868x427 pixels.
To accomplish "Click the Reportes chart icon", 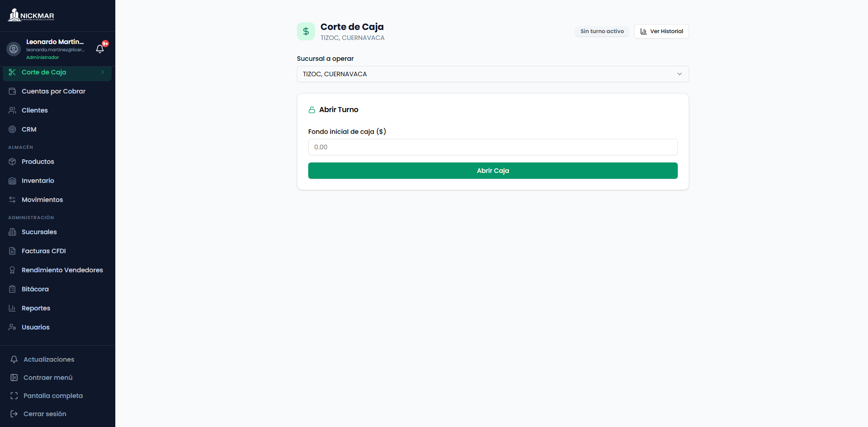I will pyautogui.click(x=12, y=308).
